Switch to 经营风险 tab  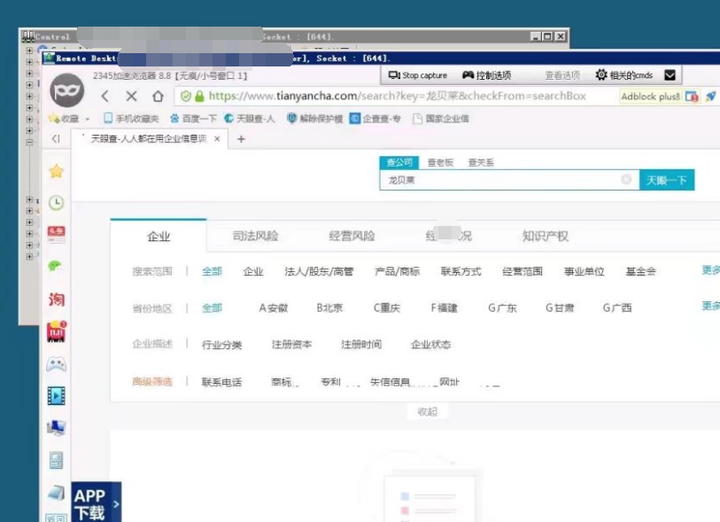(352, 236)
